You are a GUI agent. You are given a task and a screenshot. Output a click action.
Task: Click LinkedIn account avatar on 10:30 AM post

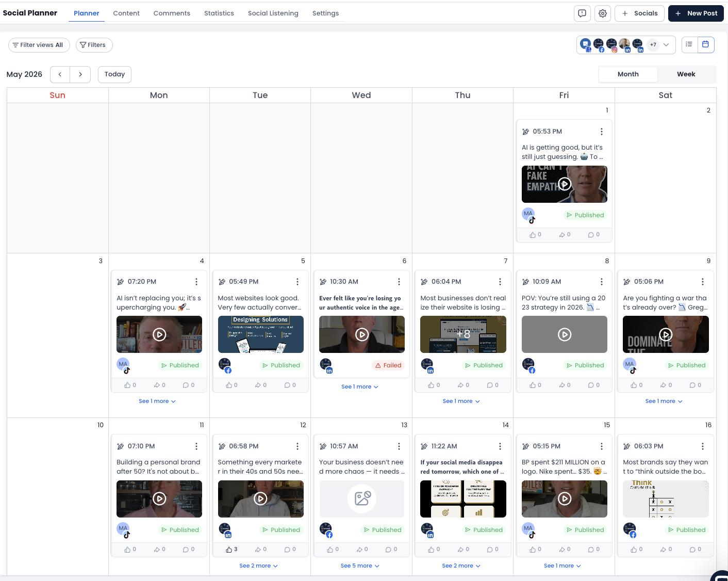pyautogui.click(x=326, y=365)
